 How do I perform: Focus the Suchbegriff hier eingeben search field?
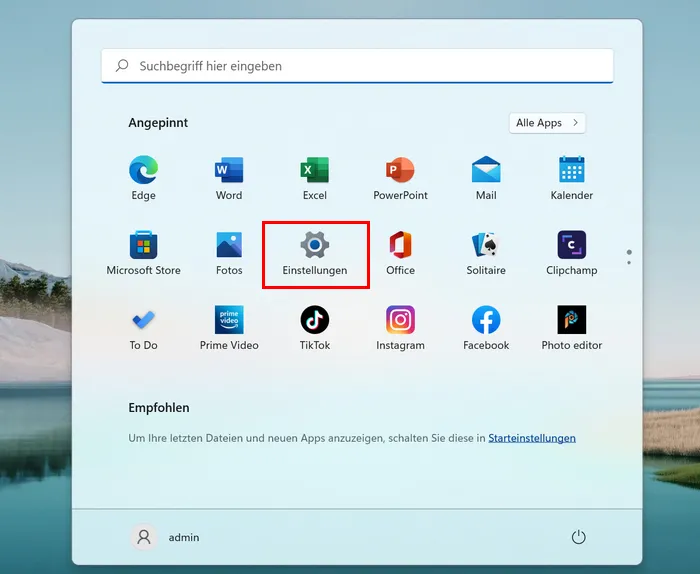tap(357, 66)
